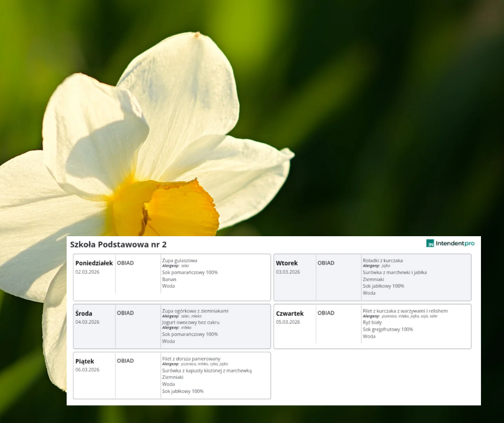The image size is (504, 423).
Task: Click the Sok grejpfrutowy 100% item
Action: (x=388, y=329)
